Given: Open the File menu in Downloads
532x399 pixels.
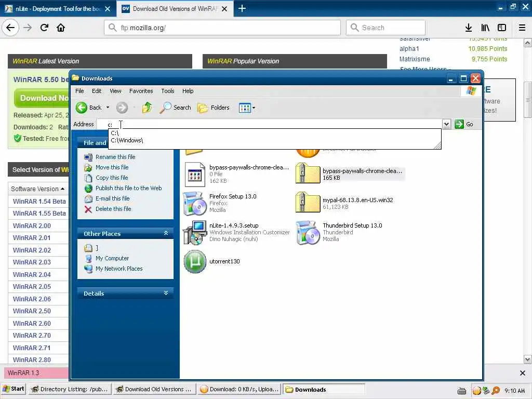Looking at the screenshot, I should click(x=79, y=91).
